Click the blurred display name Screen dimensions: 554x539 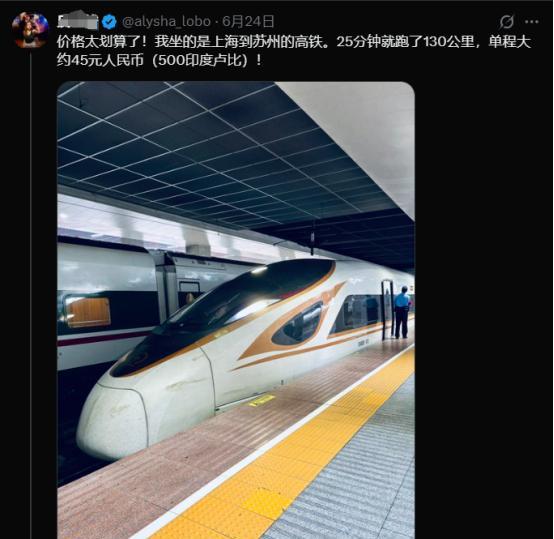(x=78, y=22)
